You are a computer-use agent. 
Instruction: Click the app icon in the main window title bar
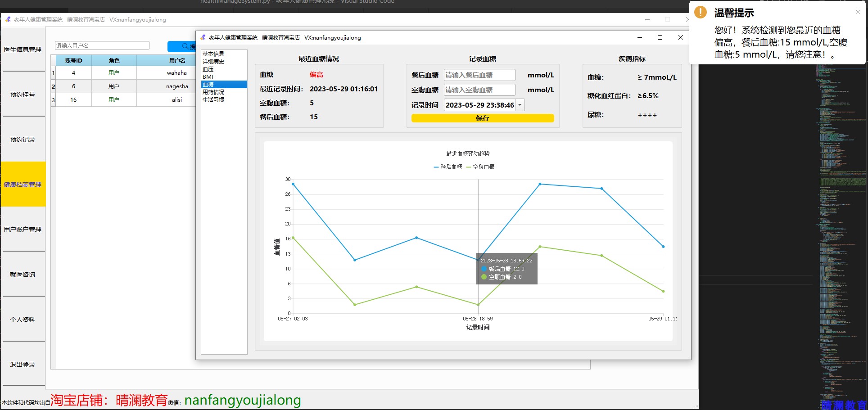point(8,19)
